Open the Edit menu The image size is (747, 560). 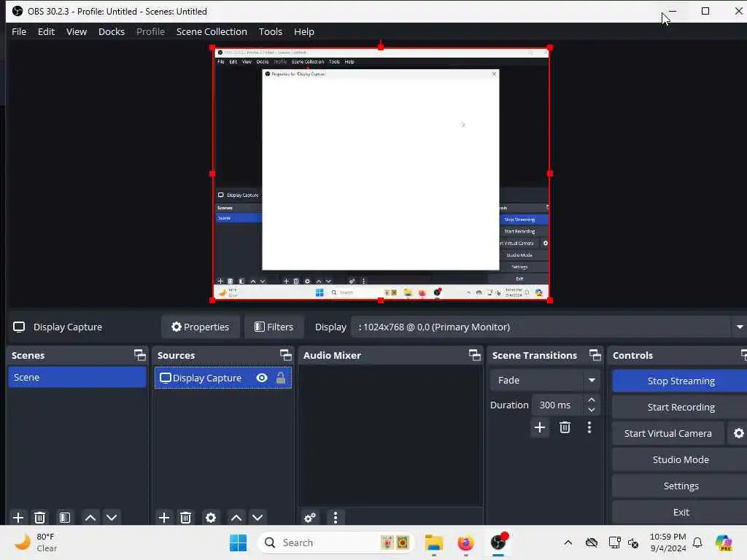46,32
